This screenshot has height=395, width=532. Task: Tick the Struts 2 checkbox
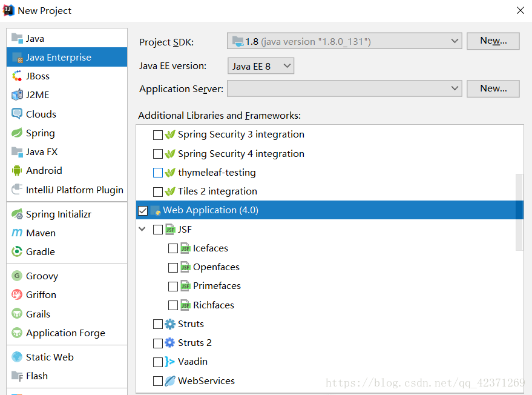(158, 343)
